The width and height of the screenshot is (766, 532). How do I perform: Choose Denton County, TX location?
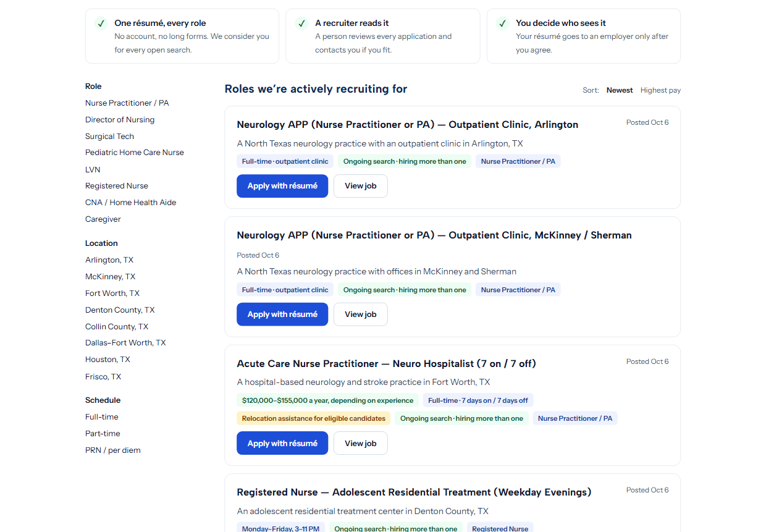[x=120, y=310]
